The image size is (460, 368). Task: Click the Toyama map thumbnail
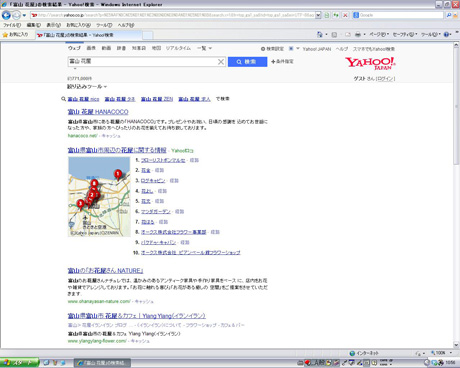pos(99,197)
